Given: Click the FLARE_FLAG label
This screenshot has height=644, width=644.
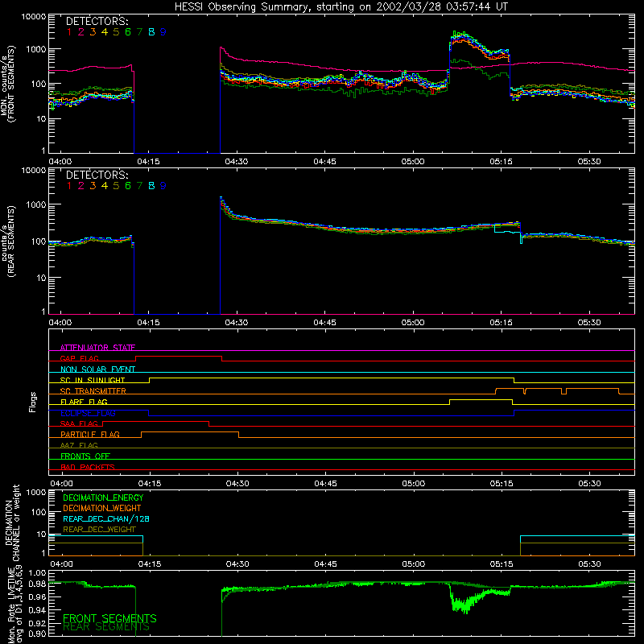Looking at the screenshot, I should click(84, 402).
